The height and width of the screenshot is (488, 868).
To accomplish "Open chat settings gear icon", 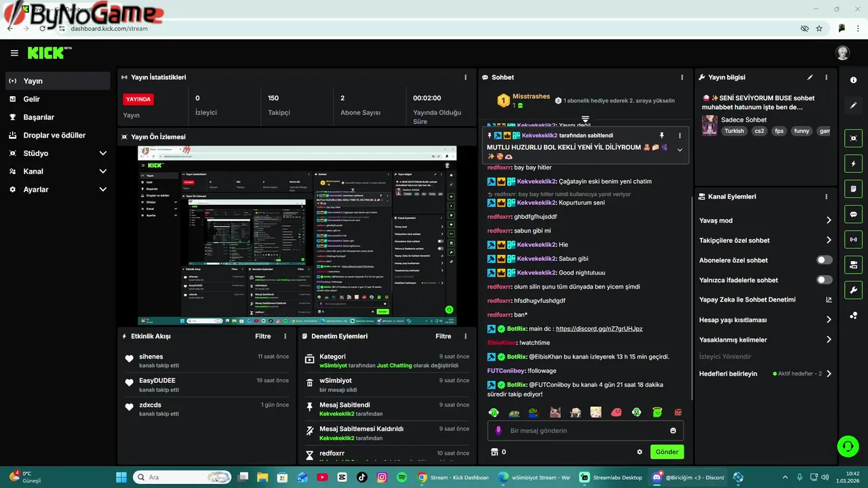I will click(x=639, y=452).
